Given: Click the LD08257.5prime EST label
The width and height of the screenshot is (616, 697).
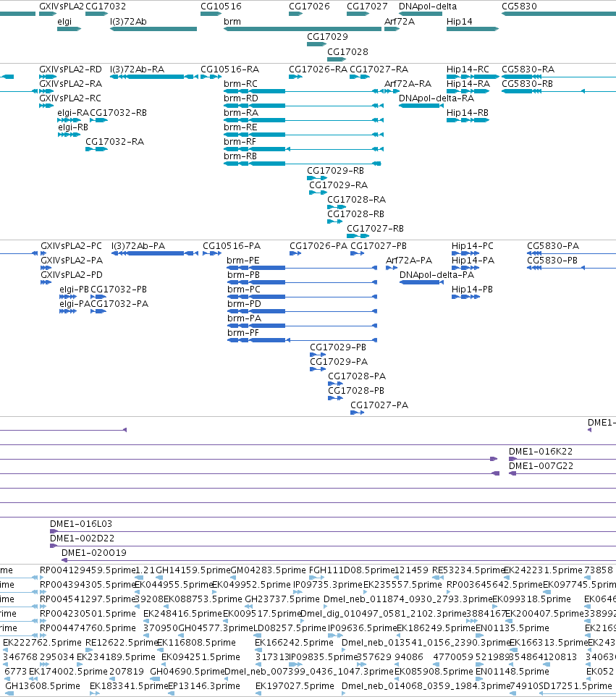Looking at the screenshot, I should coord(290,628).
